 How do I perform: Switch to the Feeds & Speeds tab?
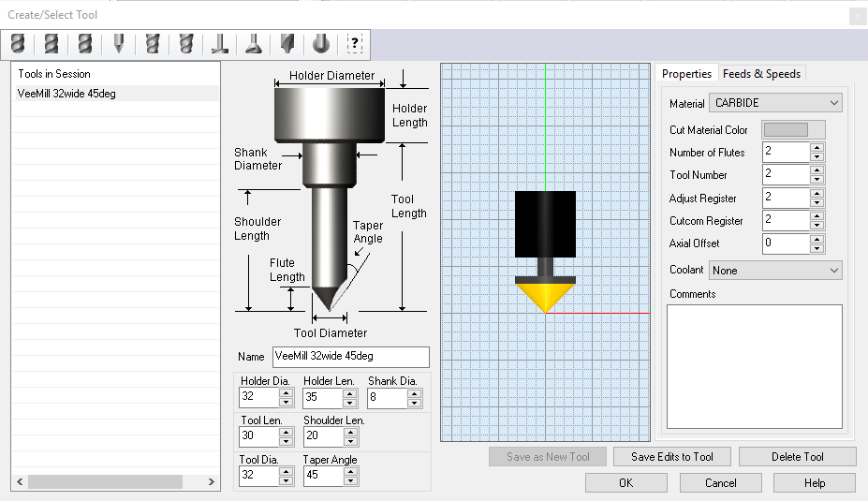point(761,74)
